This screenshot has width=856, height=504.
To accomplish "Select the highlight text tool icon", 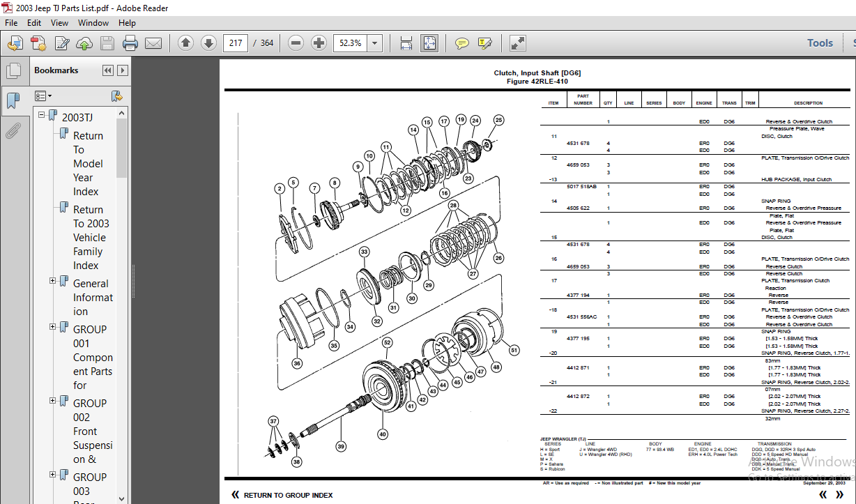I will 485,43.
